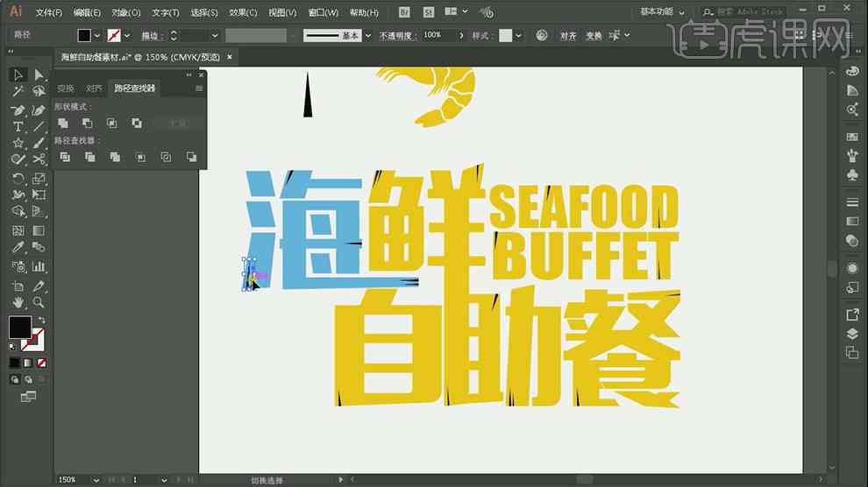Screen dimensions: 868x487
Task: Open the 文件(F) menu
Action: 49,12
